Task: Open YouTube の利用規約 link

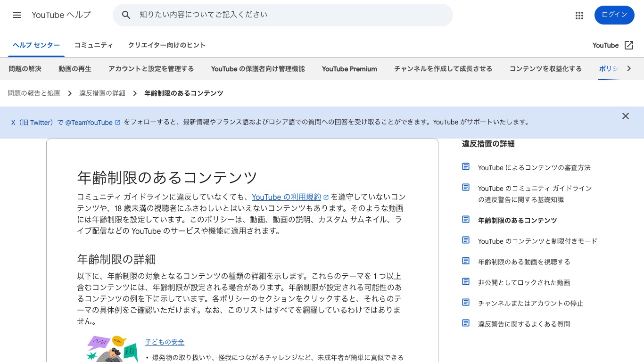Action: pyautogui.click(x=287, y=197)
